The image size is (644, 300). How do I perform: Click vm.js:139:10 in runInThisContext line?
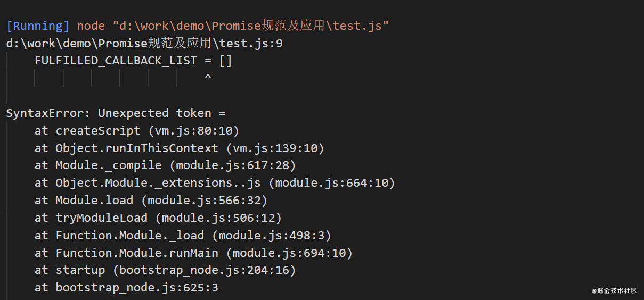pos(275,148)
